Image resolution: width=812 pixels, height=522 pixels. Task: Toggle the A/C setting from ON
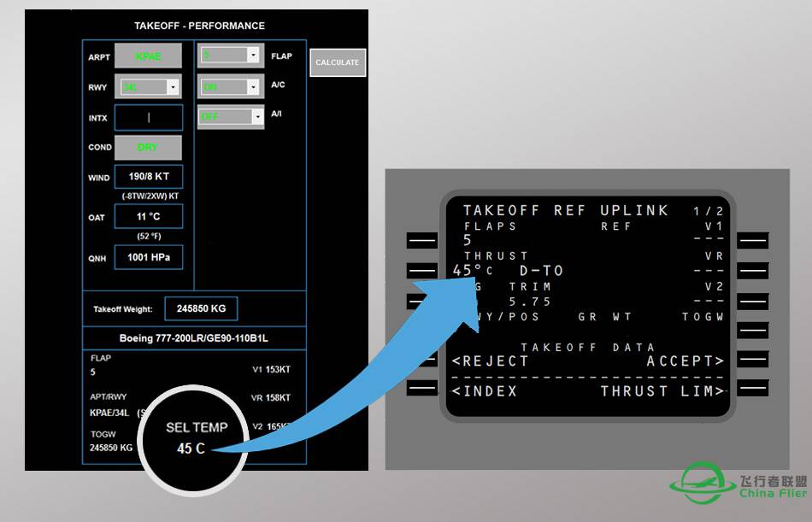click(x=230, y=86)
